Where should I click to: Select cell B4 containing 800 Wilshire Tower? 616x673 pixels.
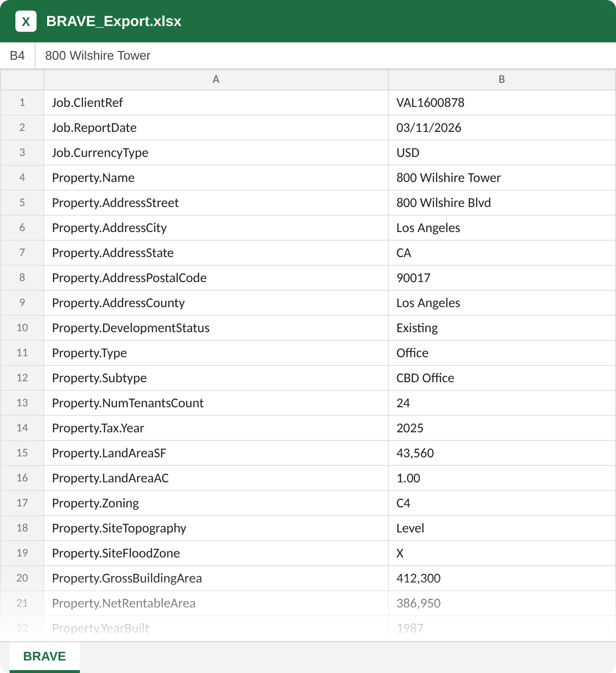click(502, 178)
